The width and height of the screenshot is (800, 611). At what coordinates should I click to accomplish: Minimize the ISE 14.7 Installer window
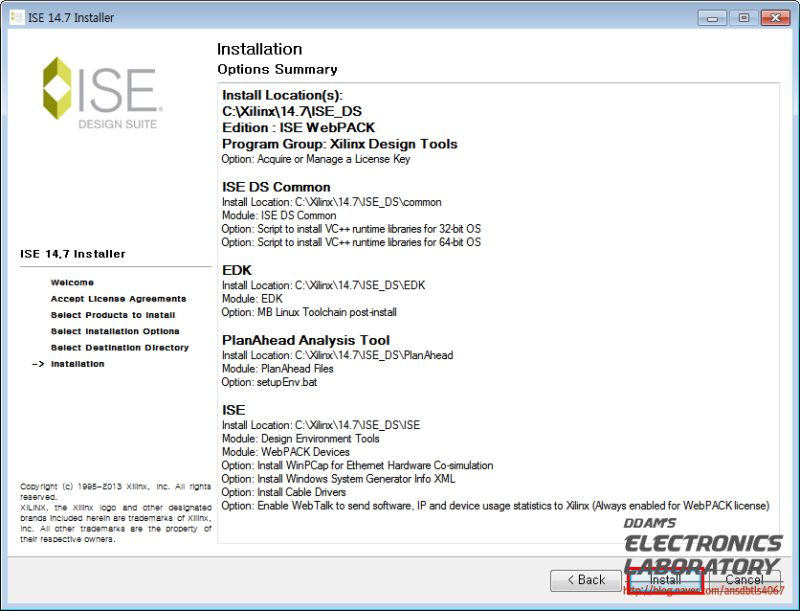click(710, 17)
